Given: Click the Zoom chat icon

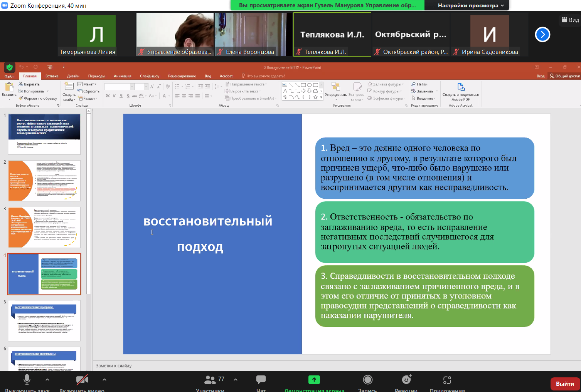Looking at the screenshot, I should [261, 380].
